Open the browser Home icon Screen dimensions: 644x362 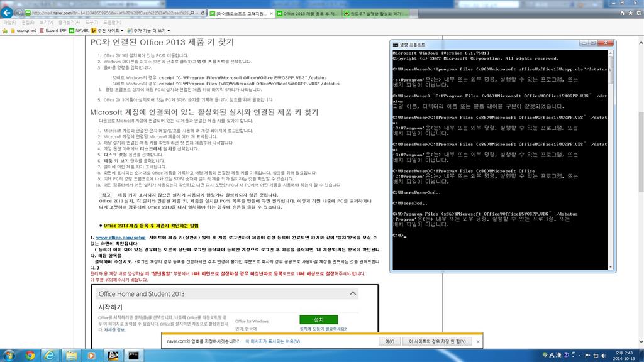[622, 13]
